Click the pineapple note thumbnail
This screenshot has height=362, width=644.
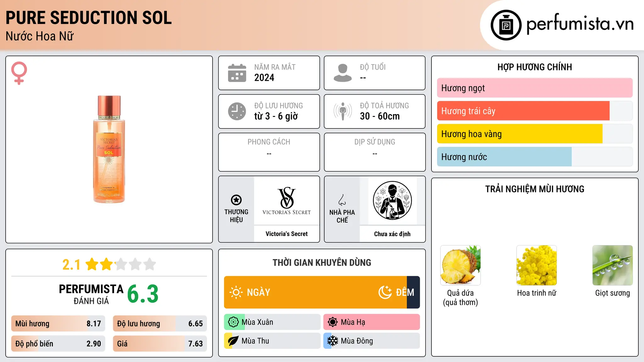tap(460, 265)
